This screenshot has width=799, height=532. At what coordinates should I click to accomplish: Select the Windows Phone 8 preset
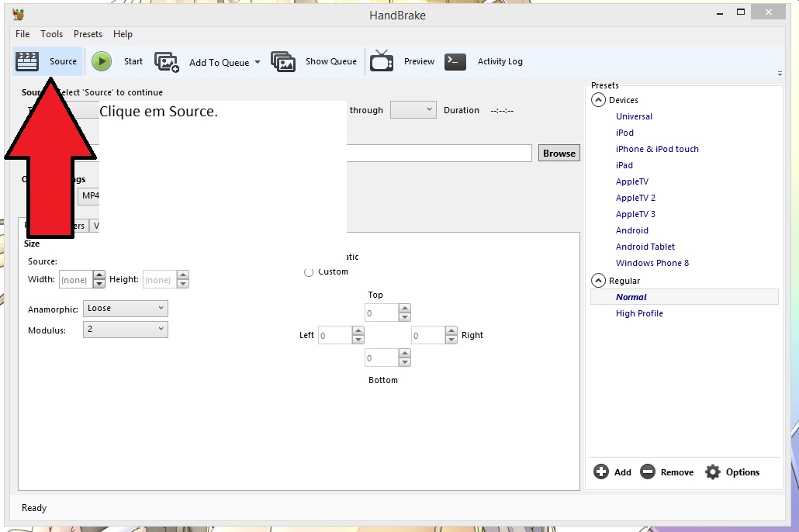coord(652,263)
